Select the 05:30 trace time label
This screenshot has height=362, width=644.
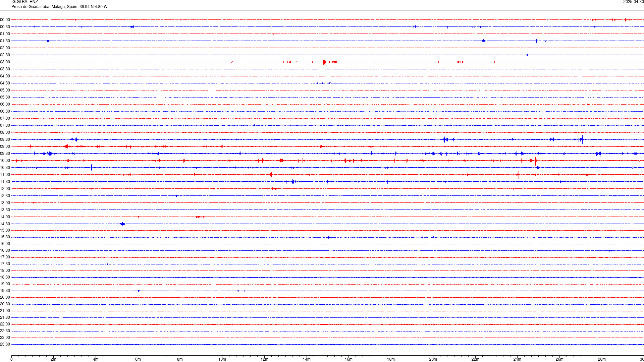click(5, 97)
